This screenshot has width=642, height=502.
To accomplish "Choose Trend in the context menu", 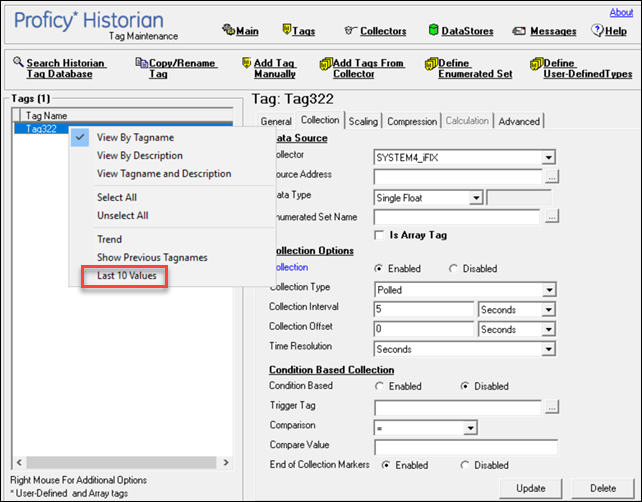I will pos(109,239).
